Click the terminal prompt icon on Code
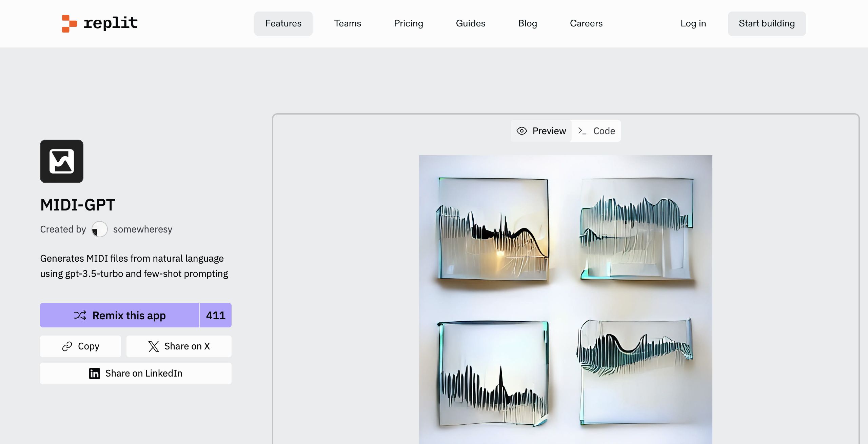Viewport: 868px width, 444px height. [582, 131]
